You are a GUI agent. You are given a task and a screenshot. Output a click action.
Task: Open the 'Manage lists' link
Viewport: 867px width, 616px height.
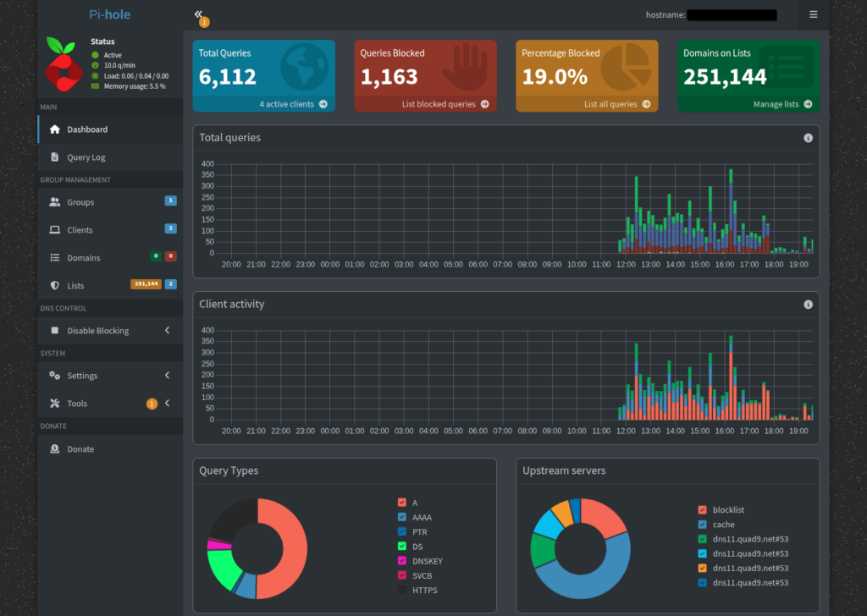pos(781,104)
